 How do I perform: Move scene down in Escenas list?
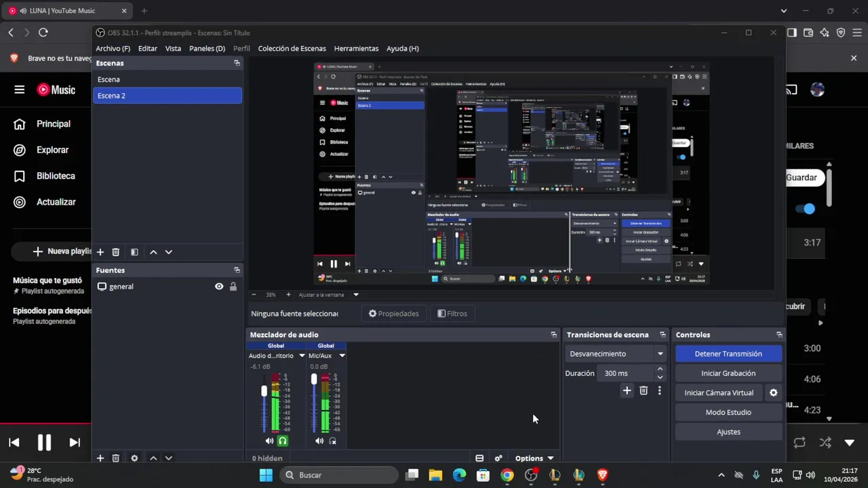169,252
